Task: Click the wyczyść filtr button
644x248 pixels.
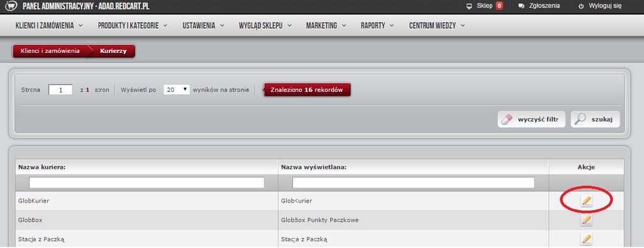Action: pos(531,119)
